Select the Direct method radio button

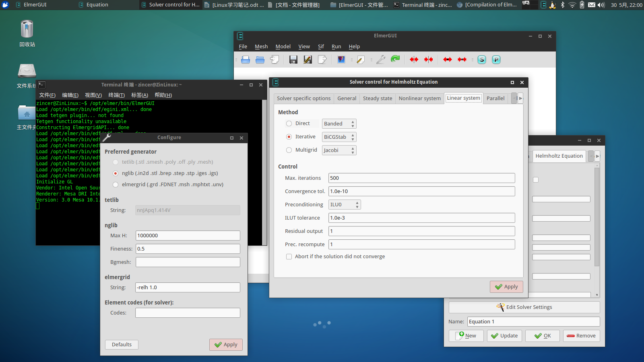(289, 123)
